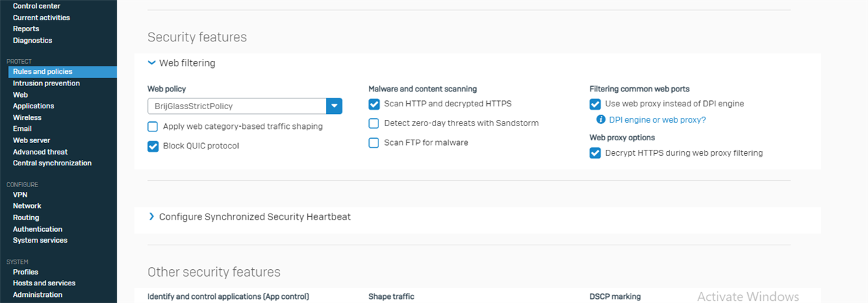
Task: Go to the VPN menu item
Action: coord(20,195)
